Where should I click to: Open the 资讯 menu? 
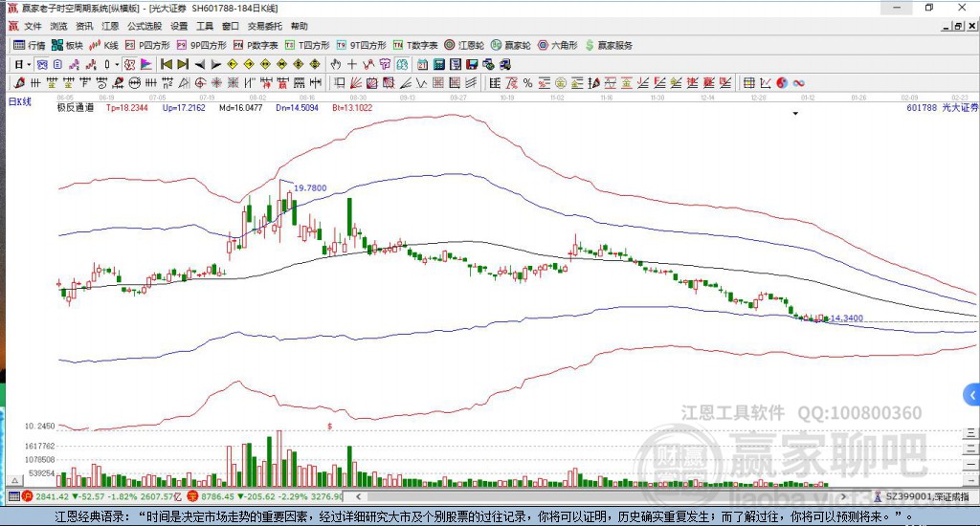(84, 26)
